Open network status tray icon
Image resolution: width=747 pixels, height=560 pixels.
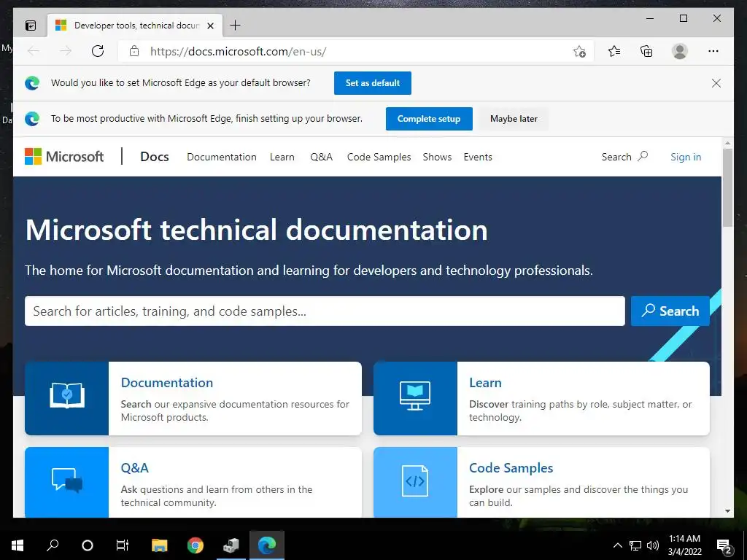635,545
